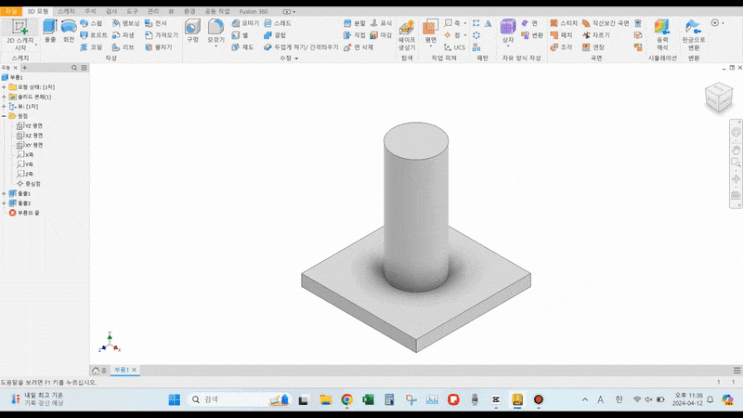
Task: Add a new browser panel with plus
Action: tap(25, 68)
